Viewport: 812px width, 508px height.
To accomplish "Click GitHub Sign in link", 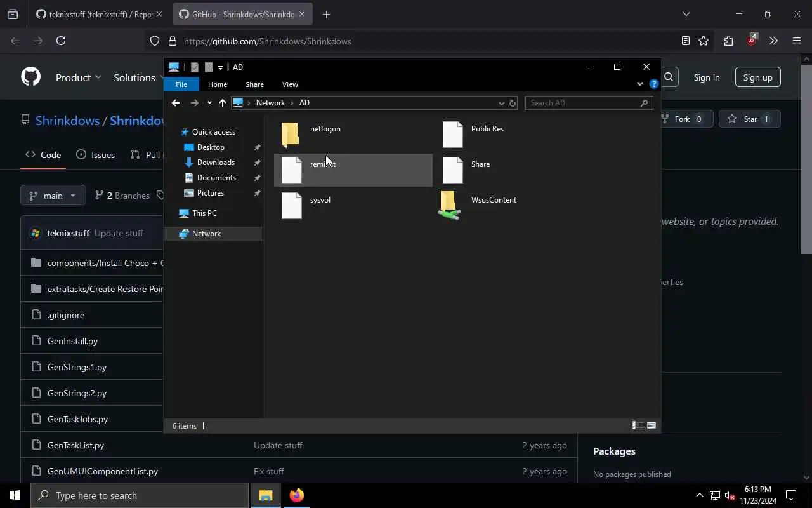I will (707, 77).
